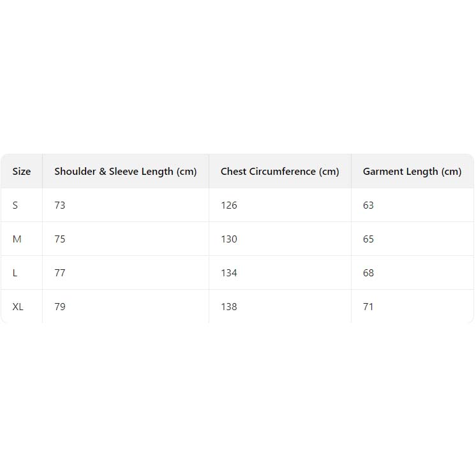
Task: Click chest circumference value 130
Action: tap(228, 239)
